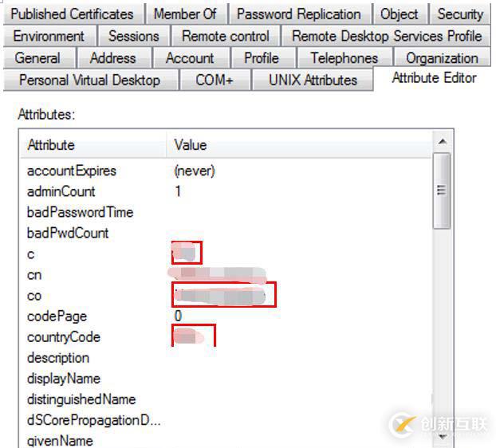
Task: Click the adminCount value 1
Action: click(x=178, y=191)
